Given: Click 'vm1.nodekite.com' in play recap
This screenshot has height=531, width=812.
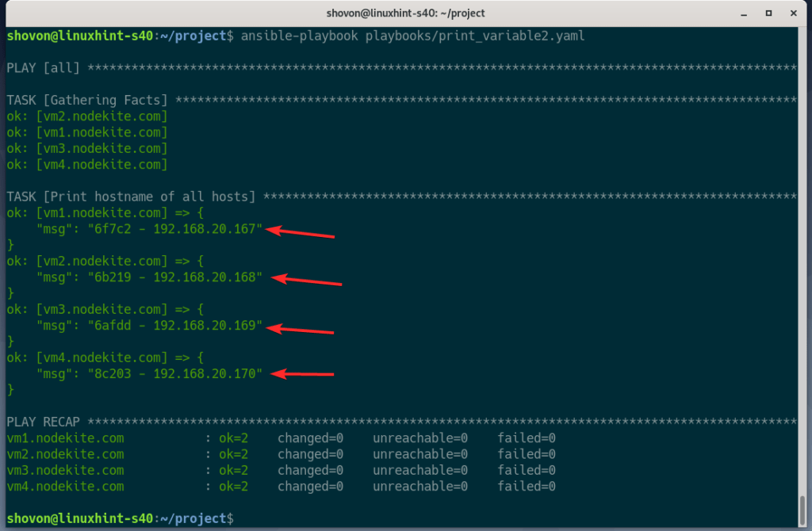Looking at the screenshot, I should click(x=65, y=438).
